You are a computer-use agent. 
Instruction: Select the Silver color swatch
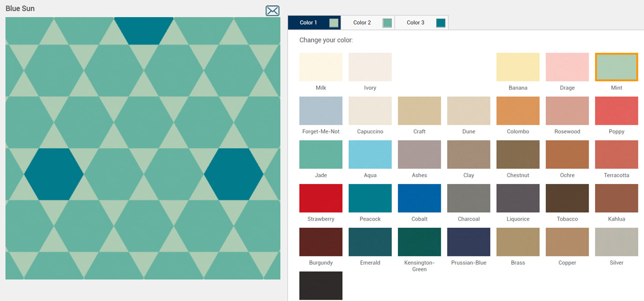pos(616,242)
